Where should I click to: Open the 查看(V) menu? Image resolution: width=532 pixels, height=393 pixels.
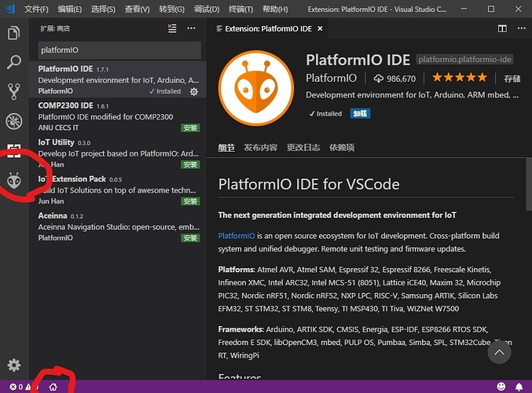click(137, 9)
